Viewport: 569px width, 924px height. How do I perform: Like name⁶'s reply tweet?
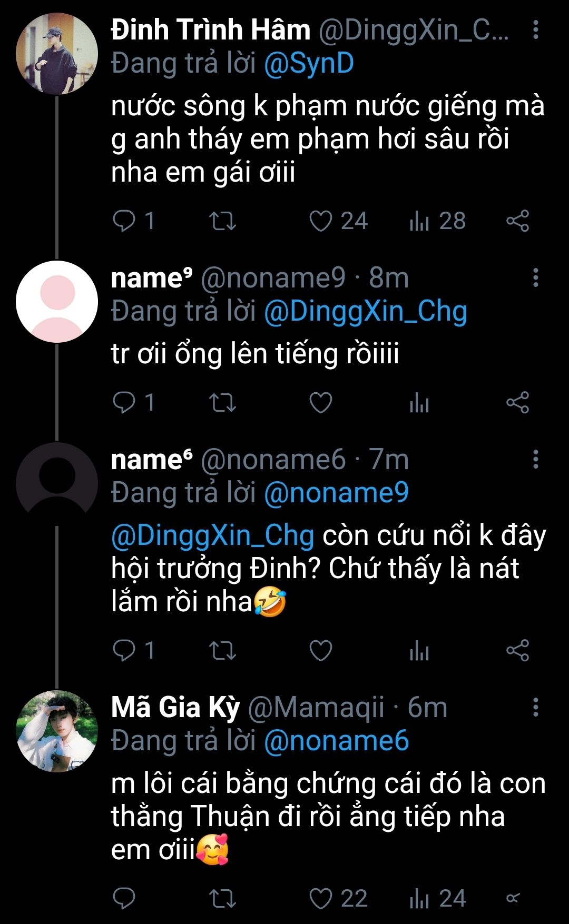(321, 651)
